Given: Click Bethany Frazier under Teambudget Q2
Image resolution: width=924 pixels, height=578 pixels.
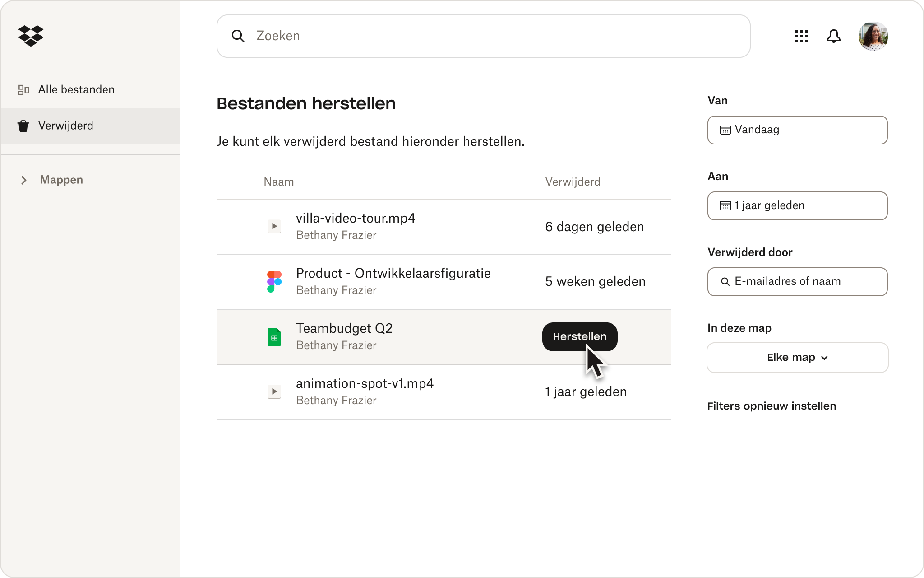Looking at the screenshot, I should pyautogui.click(x=336, y=345).
